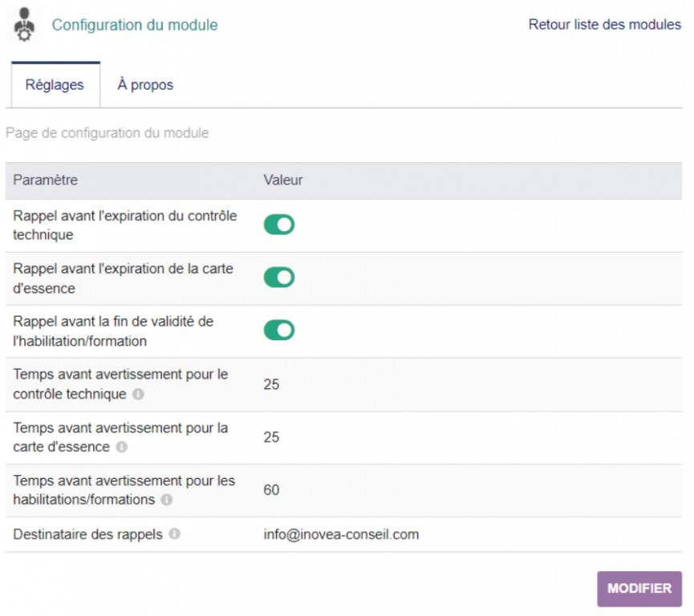Click the Paramètre column header
Screen dimensions: 694x616
tap(46, 180)
